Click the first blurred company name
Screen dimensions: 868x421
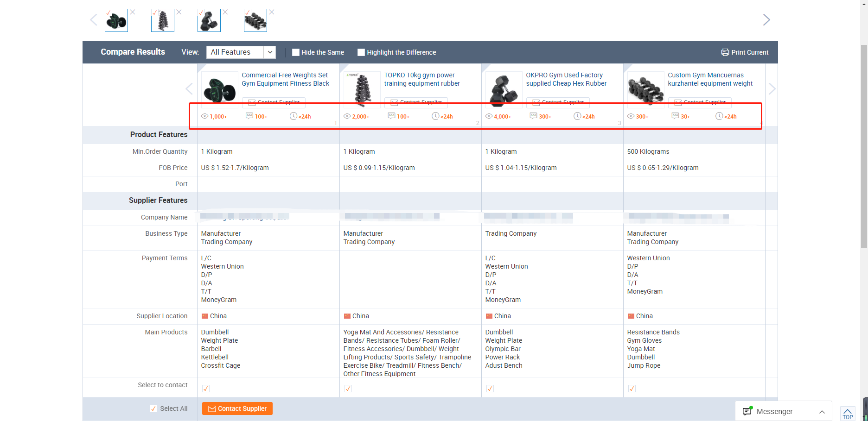[245, 216]
